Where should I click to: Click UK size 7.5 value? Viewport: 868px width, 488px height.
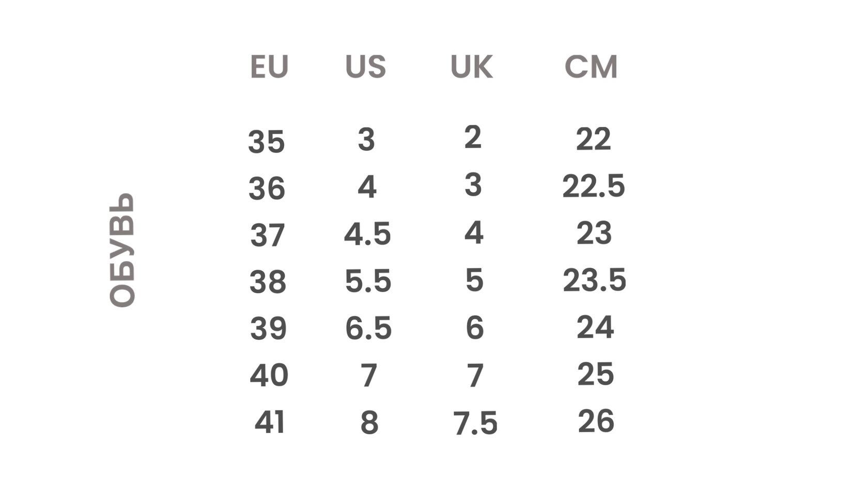click(475, 423)
